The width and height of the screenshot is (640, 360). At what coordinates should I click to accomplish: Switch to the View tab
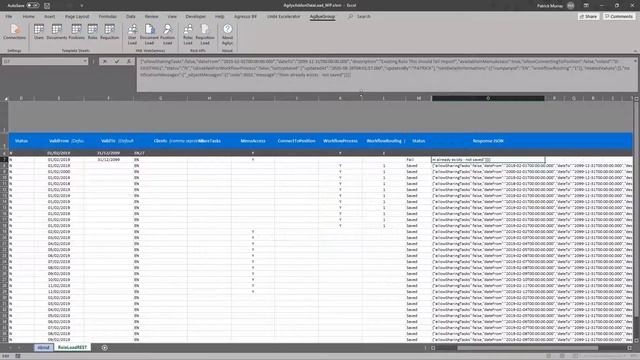172,16
